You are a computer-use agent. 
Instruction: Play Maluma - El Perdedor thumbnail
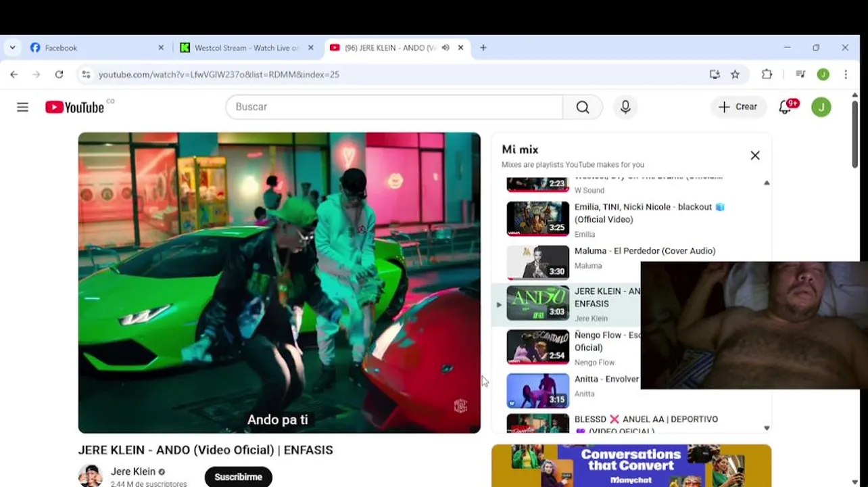tap(538, 262)
